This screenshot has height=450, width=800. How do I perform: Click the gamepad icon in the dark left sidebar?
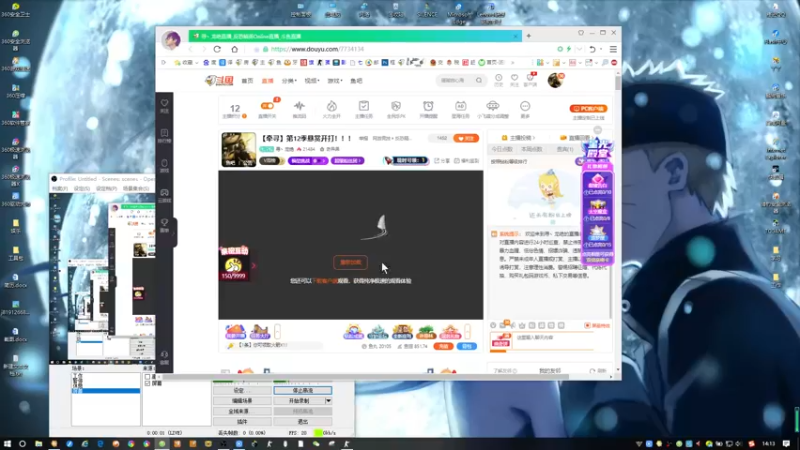(x=164, y=193)
